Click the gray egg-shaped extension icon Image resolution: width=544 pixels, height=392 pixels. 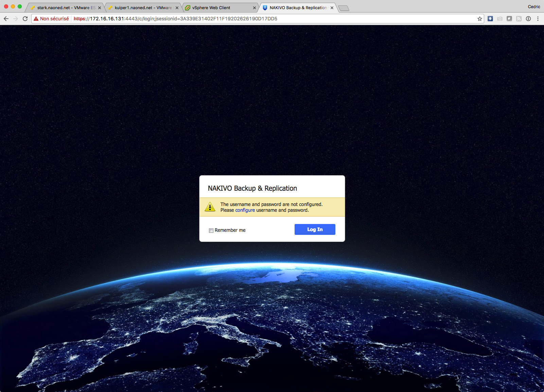(x=509, y=19)
